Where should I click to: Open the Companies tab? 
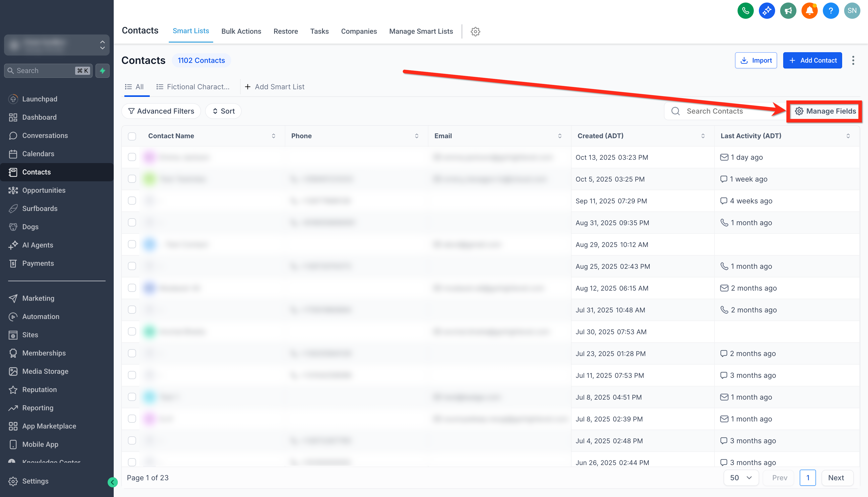pyautogui.click(x=359, y=31)
